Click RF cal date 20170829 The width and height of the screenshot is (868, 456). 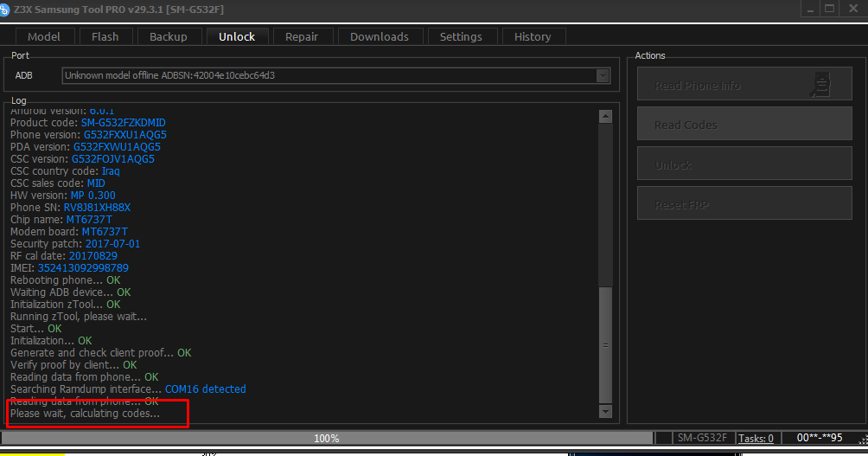pyautogui.click(x=93, y=256)
